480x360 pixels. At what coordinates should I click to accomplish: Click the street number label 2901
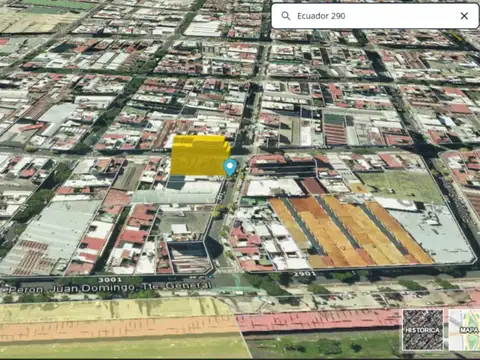click(x=304, y=274)
